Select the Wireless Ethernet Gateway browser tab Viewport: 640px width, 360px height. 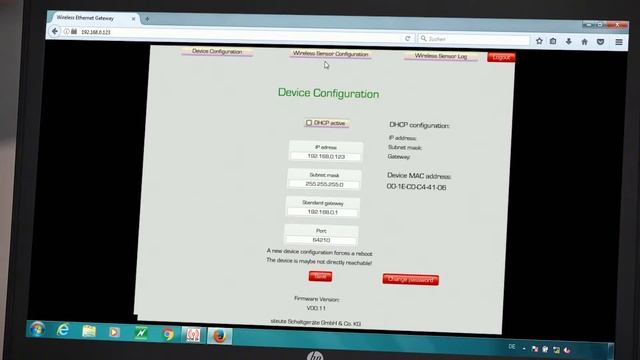pos(93,18)
